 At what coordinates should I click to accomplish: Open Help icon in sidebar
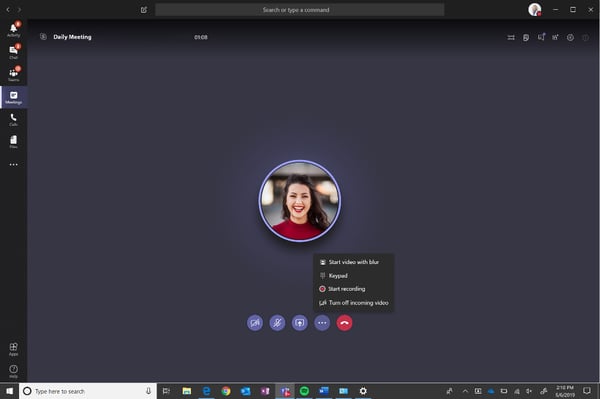(x=13, y=371)
